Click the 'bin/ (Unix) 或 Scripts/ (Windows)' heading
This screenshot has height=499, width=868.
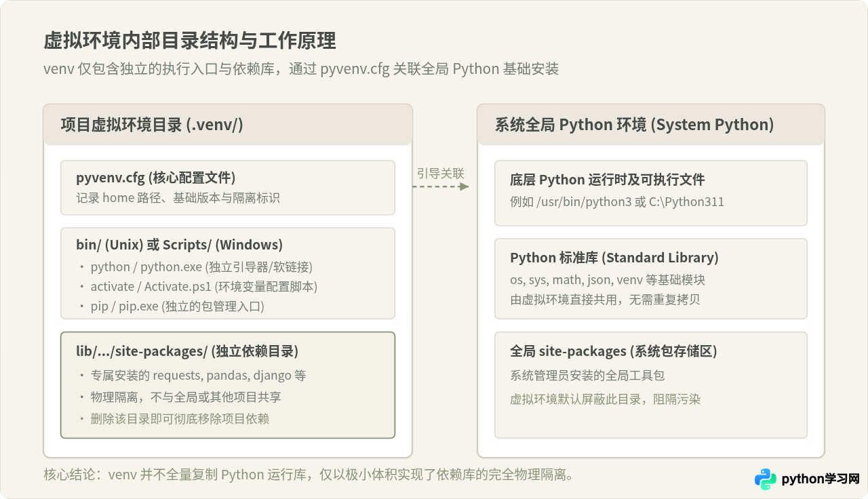point(180,245)
